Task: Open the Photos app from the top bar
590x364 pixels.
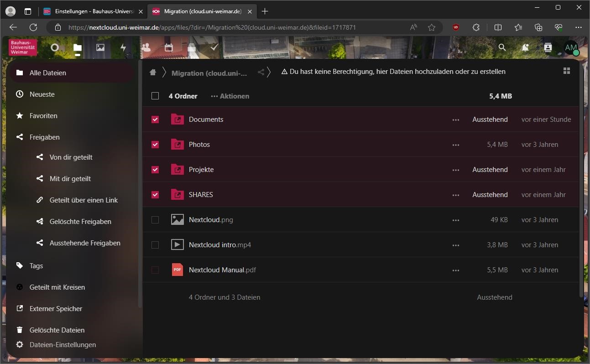Action: point(100,47)
